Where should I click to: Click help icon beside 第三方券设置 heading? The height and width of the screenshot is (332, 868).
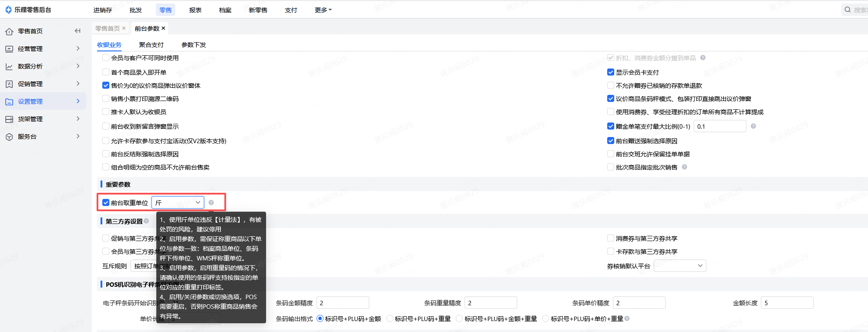tap(146, 221)
